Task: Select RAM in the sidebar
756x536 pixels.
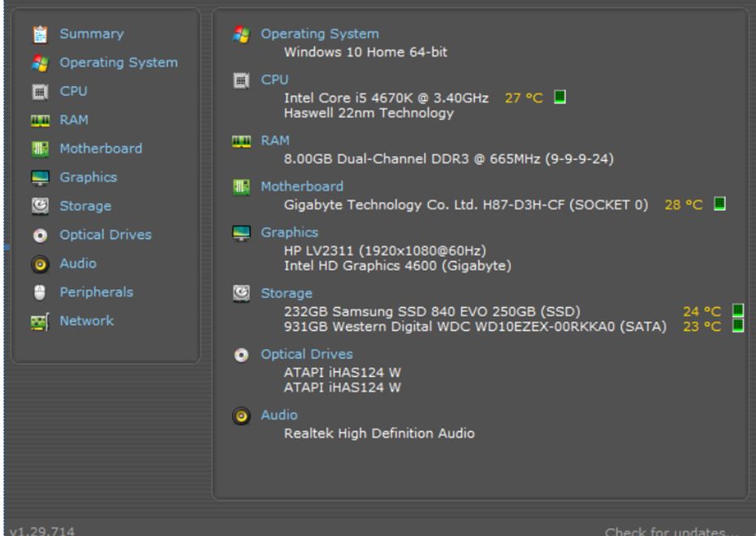Action: pyautogui.click(x=74, y=120)
